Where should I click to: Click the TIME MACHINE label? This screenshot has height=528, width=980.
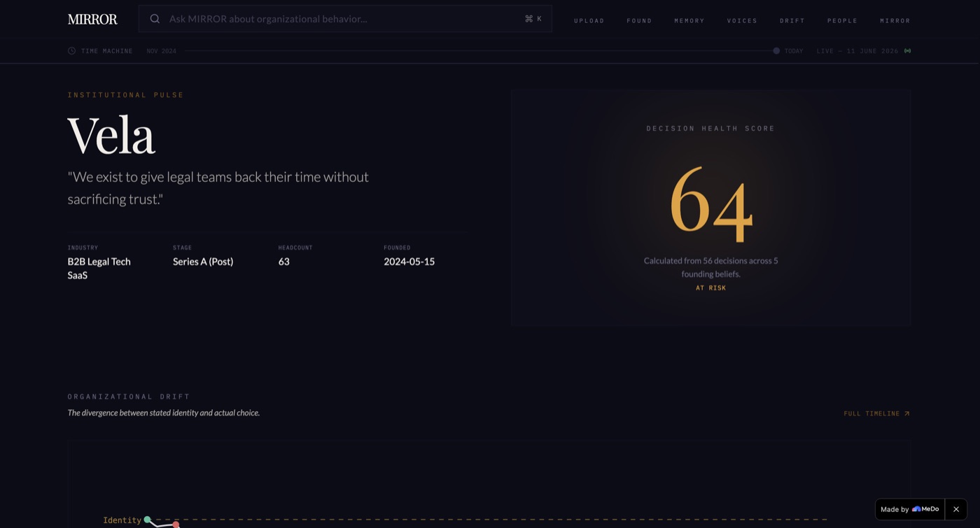(x=107, y=51)
